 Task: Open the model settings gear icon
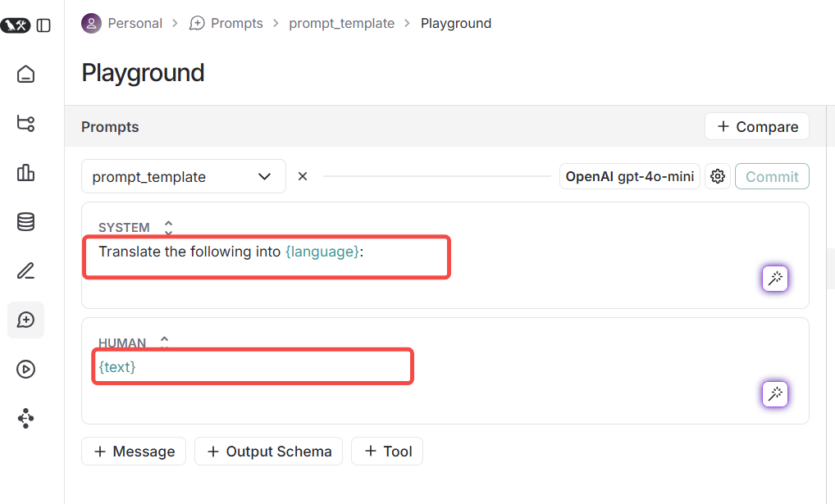[718, 176]
